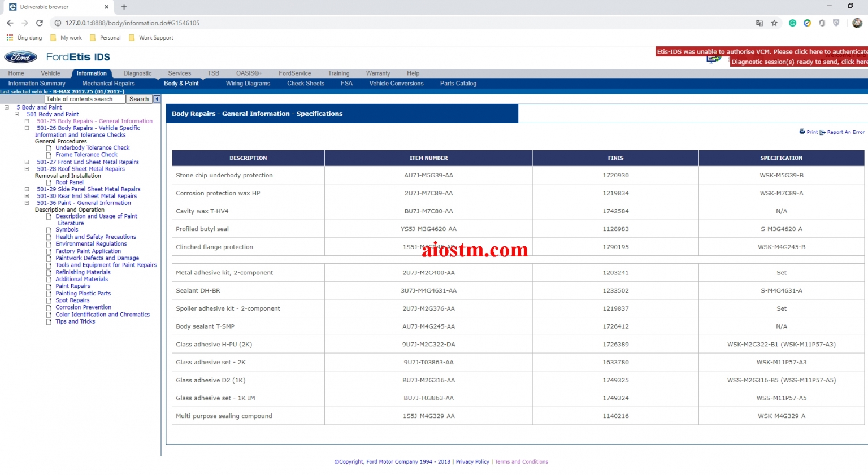Click the item number 'AU7J-M5G39-AA'
The width and height of the screenshot is (868, 475).
[428, 175]
